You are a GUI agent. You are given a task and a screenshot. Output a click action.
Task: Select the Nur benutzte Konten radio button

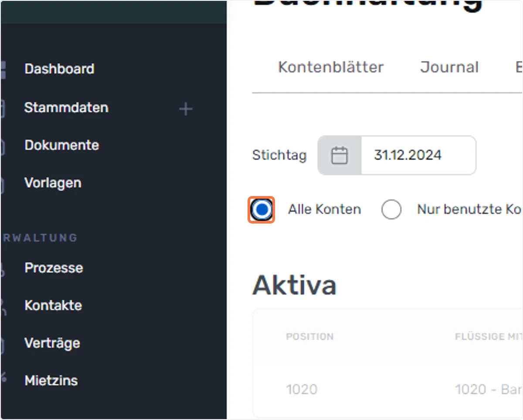coord(391,210)
